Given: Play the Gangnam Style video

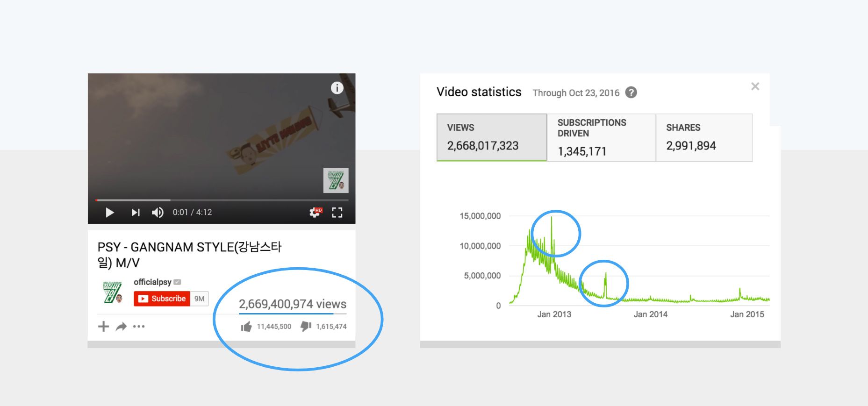Looking at the screenshot, I should point(110,213).
